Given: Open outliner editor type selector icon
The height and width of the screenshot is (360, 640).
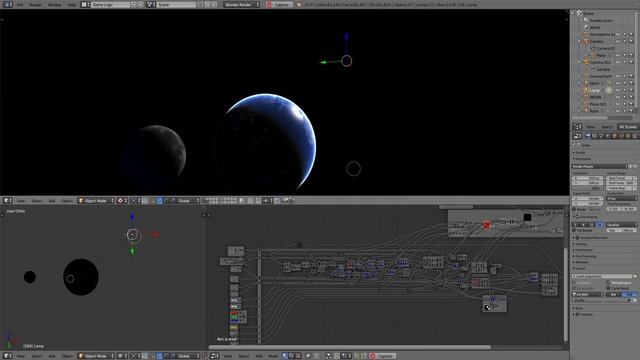Looking at the screenshot, I should 577,127.
